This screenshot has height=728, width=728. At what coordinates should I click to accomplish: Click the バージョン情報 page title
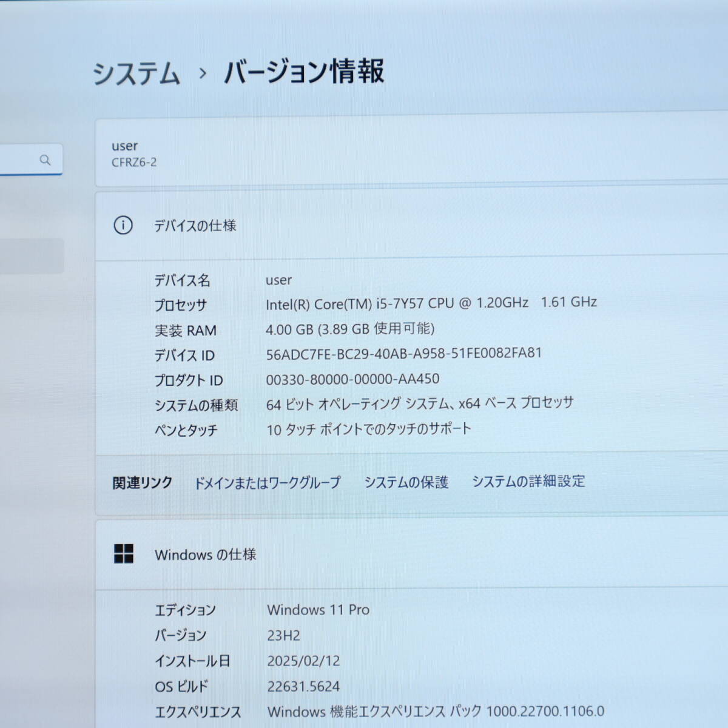click(x=304, y=72)
